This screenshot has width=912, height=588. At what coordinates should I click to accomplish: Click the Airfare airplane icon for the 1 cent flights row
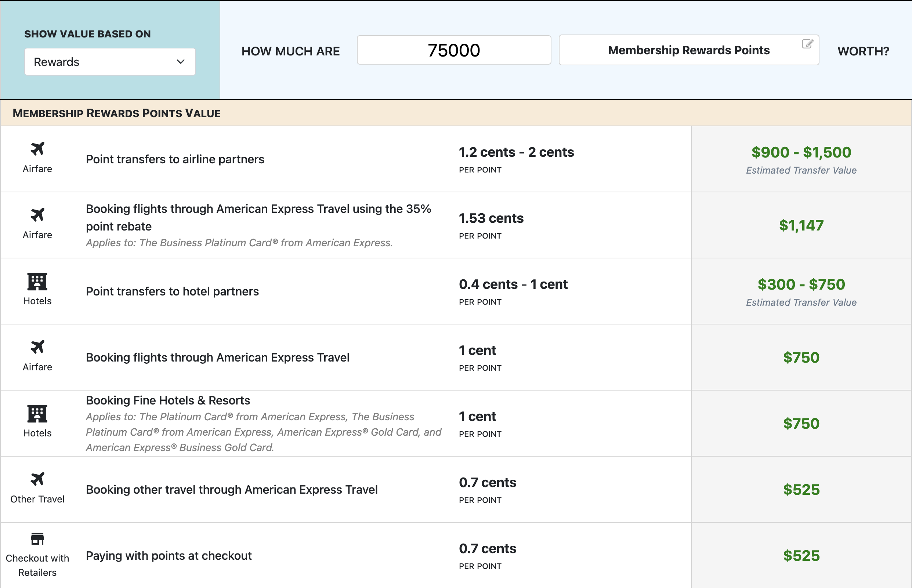coord(37,347)
